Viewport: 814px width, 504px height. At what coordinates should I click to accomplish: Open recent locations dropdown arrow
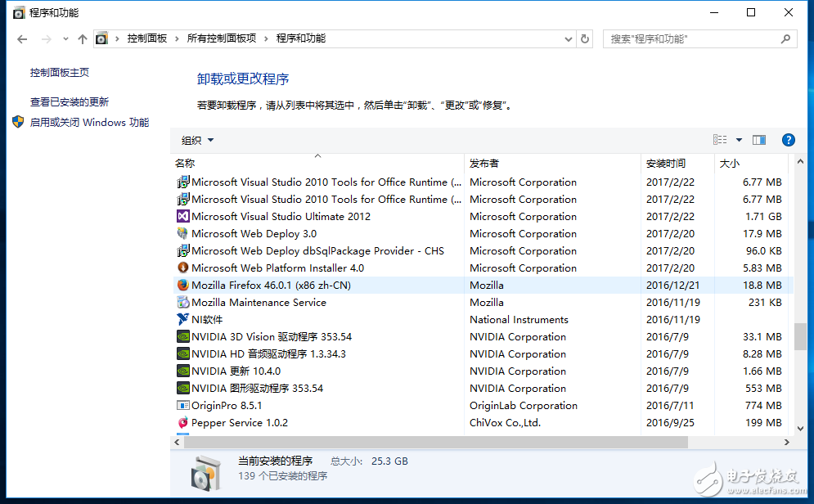pyautogui.click(x=65, y=39)
